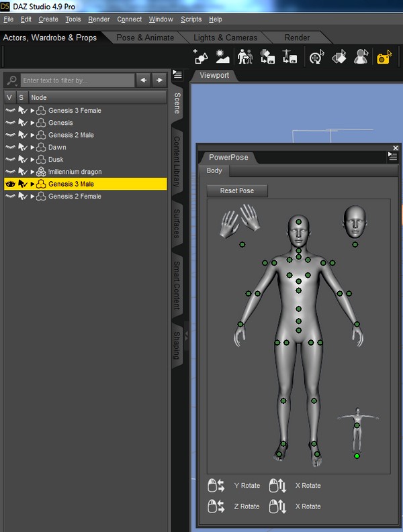This screenshot has width=403, height=532.
Task: Toggle visibility eye for Dusk
Action: 11,160
